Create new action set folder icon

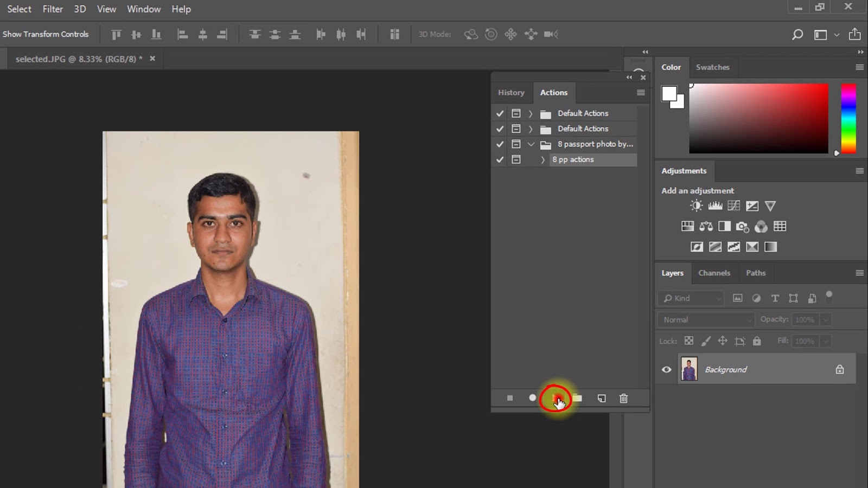(x=577, y=398)
